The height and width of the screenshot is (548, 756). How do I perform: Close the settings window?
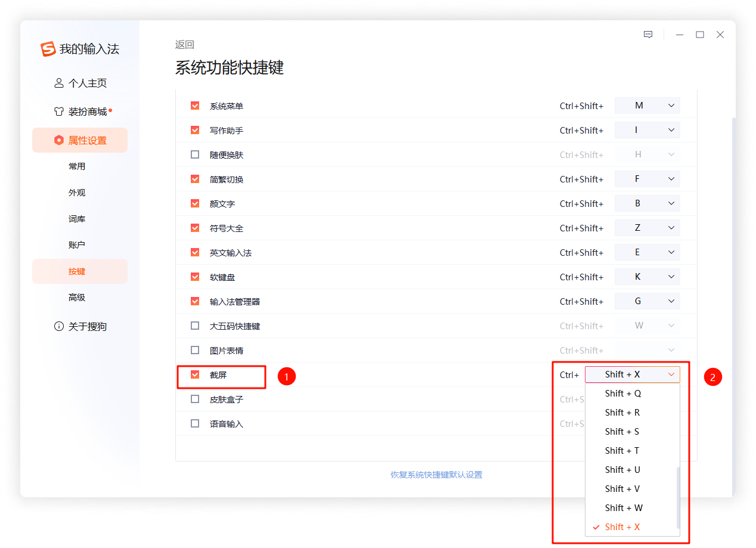tap(720, 35)
